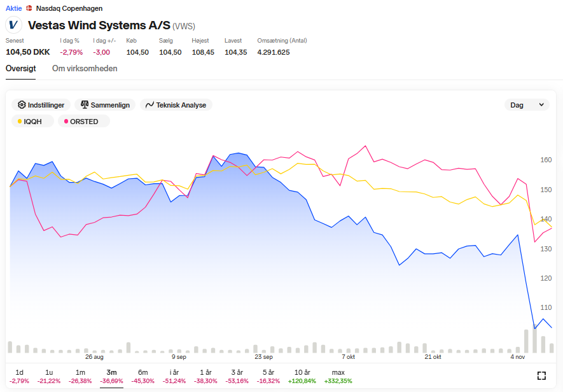Open the Dag interval dropdown
The image size is (563, 392).
tap(527, 105)
